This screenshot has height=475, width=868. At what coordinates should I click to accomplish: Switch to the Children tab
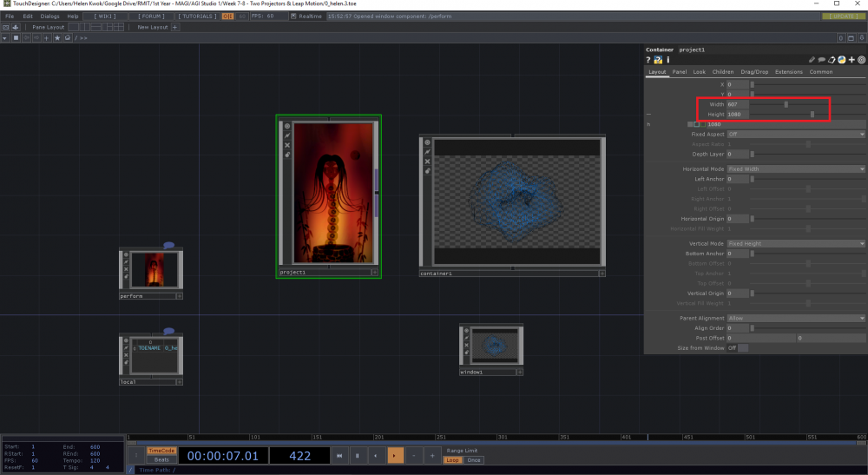(722, 72)
